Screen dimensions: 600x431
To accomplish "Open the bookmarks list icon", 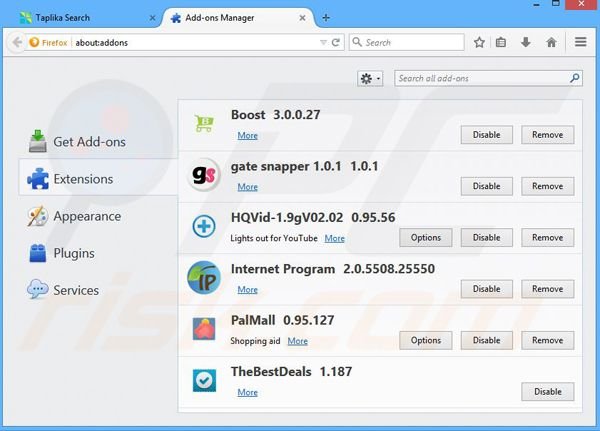I will pos(501,42).
